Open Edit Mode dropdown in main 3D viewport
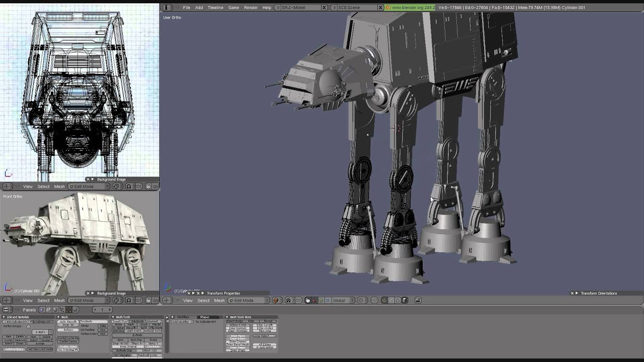 pyautogui.click(x=249, y=300)
